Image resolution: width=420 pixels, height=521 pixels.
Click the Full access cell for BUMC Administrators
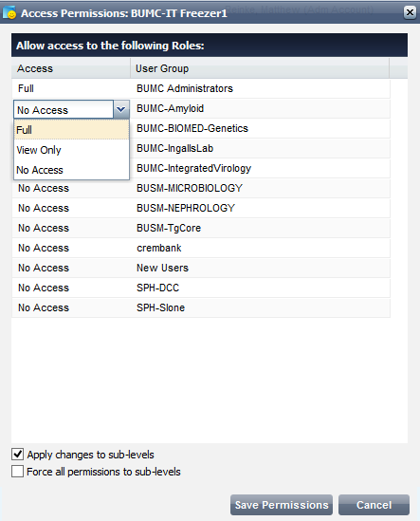(71, 88)
